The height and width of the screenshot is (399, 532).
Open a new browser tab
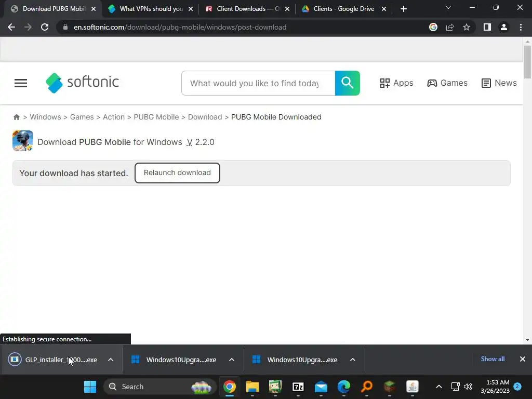[x=403, y=9]
